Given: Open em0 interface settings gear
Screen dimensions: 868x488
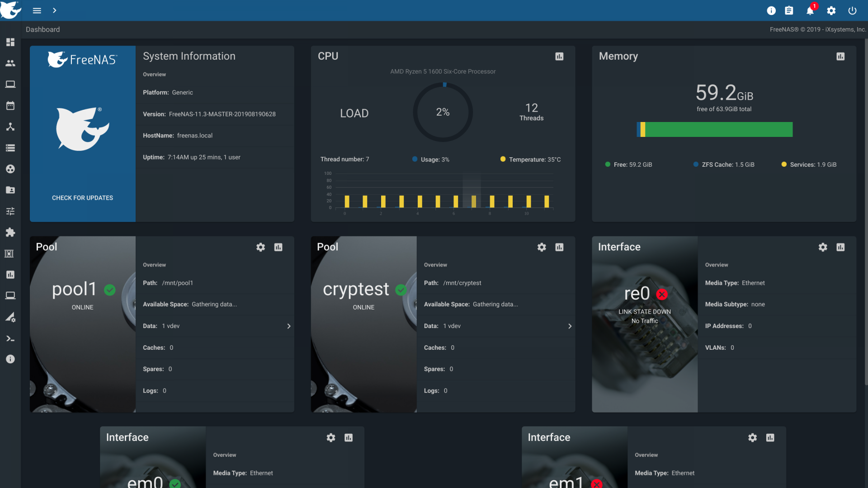Looking at the screenshot, I should 331,438.
